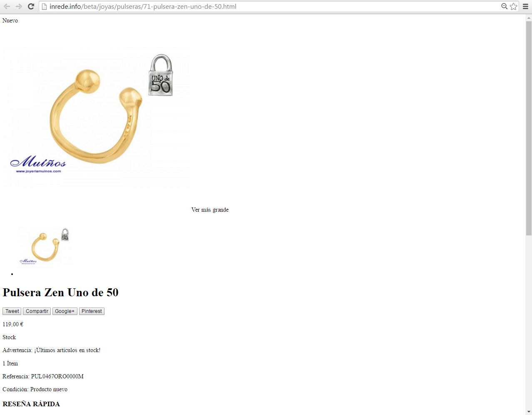Screen dimensions: 532x415
Task: Click the Uno de 50 padlock logo
Action: (161, 75)
